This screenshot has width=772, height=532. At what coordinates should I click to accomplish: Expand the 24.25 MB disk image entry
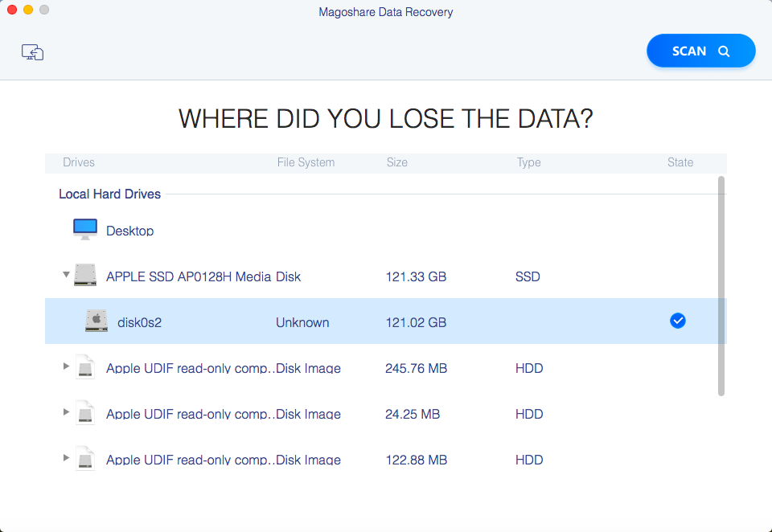66,413
